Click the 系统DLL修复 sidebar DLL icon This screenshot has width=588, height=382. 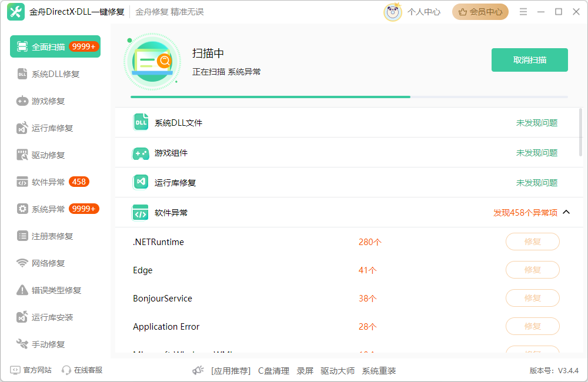coord(22,74)
